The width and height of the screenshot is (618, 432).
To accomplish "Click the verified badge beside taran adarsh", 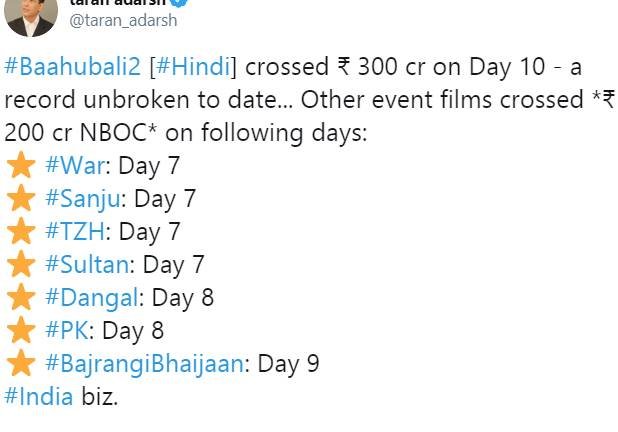I will pos(179,3).
